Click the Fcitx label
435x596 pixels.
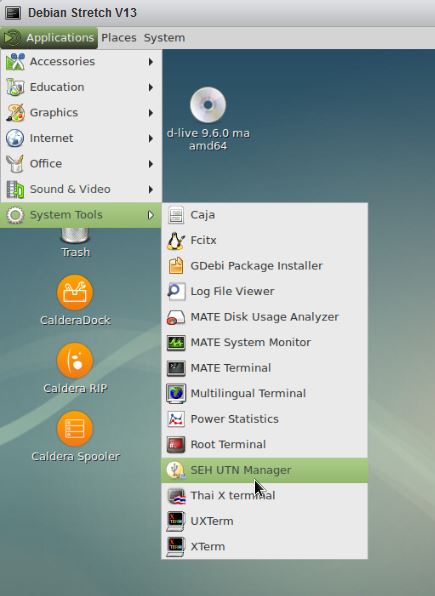(203, 240)
